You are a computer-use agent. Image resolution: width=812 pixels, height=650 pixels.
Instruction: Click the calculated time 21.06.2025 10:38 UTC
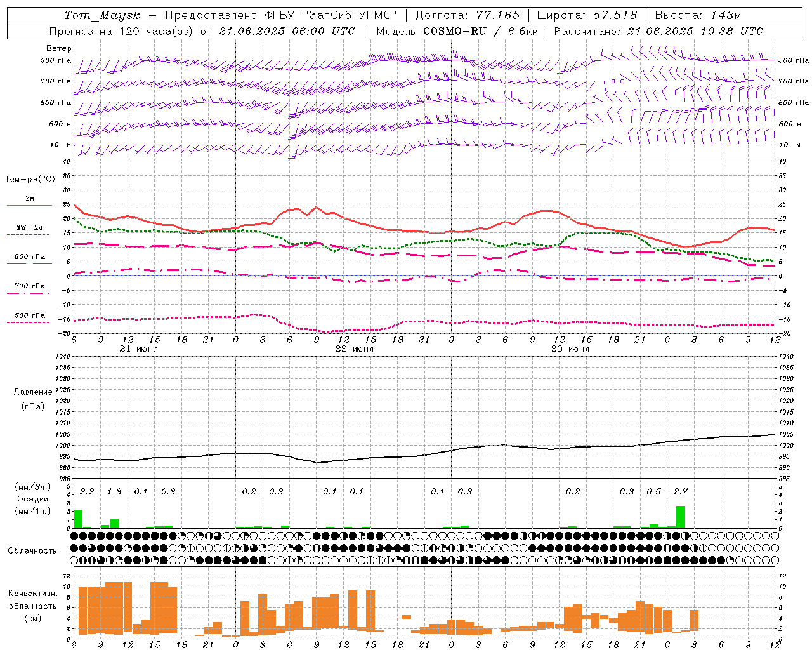pos(695,31)
